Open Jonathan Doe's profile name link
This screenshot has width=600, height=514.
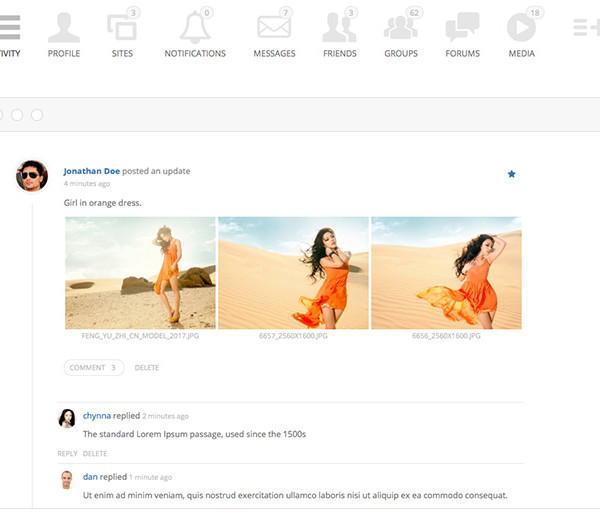[91, 171]
